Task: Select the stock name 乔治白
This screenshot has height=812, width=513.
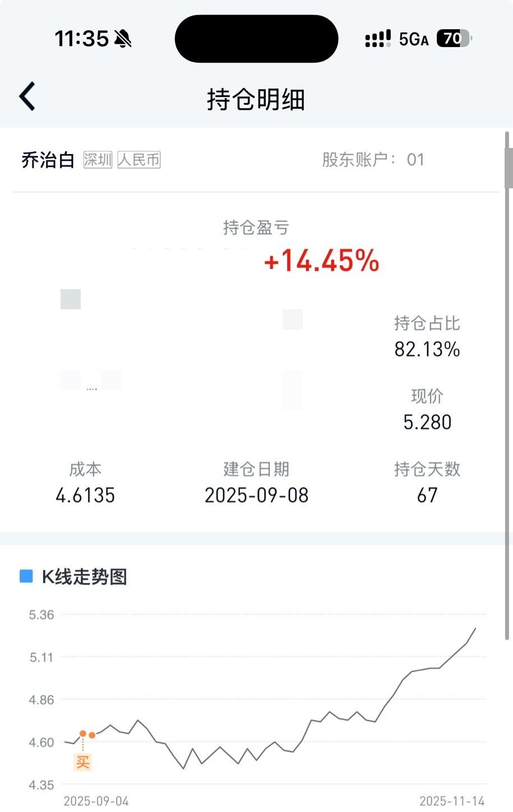Action: [48, 160]
